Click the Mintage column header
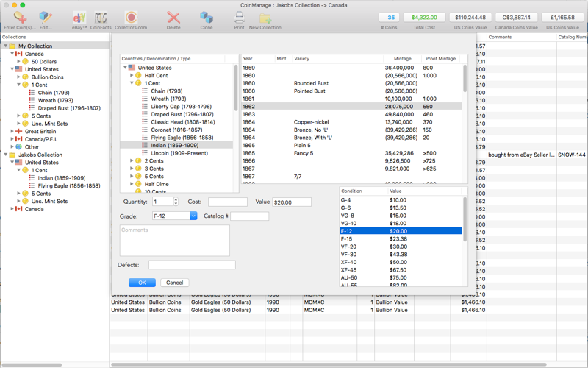This screenshot has height=368, width=588. click(x=402, y=59)
